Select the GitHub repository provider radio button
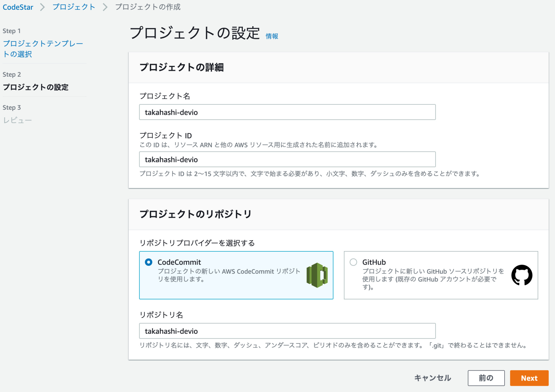This screenshot has width=555, height=392. [353, 262]
